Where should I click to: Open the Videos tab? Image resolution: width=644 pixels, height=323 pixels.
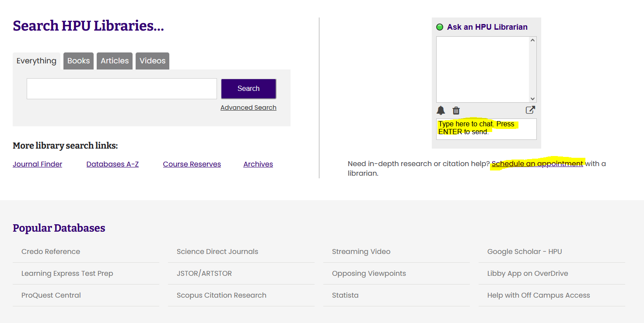pos(152,61)
